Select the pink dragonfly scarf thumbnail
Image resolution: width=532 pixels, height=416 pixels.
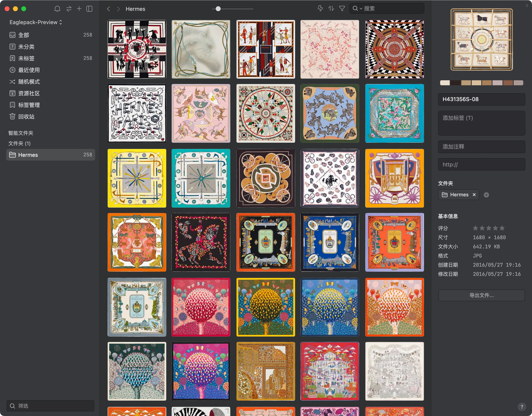pyautogui.click(x=330, y=49)
